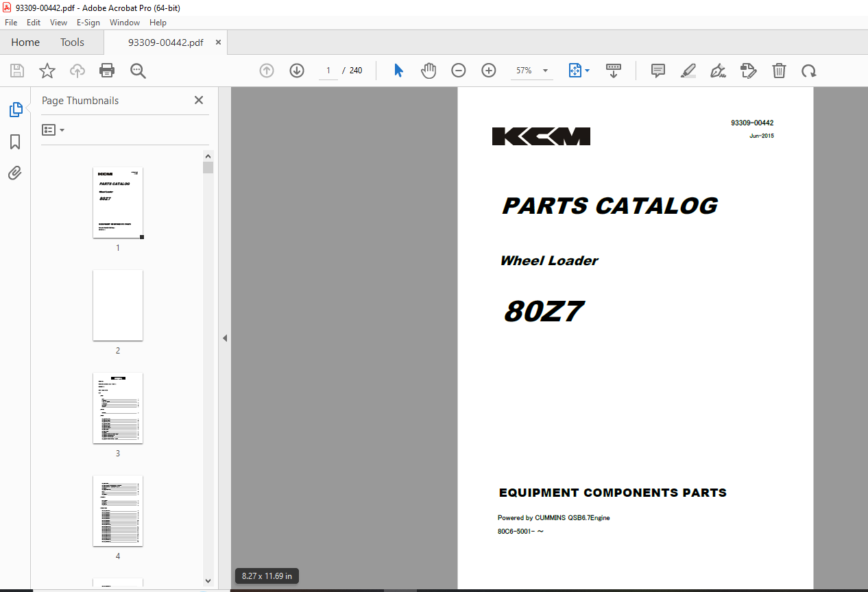
Task: Open the zoom level 57% dropdown
Action: pyautogui.click(x=531, y=71)
